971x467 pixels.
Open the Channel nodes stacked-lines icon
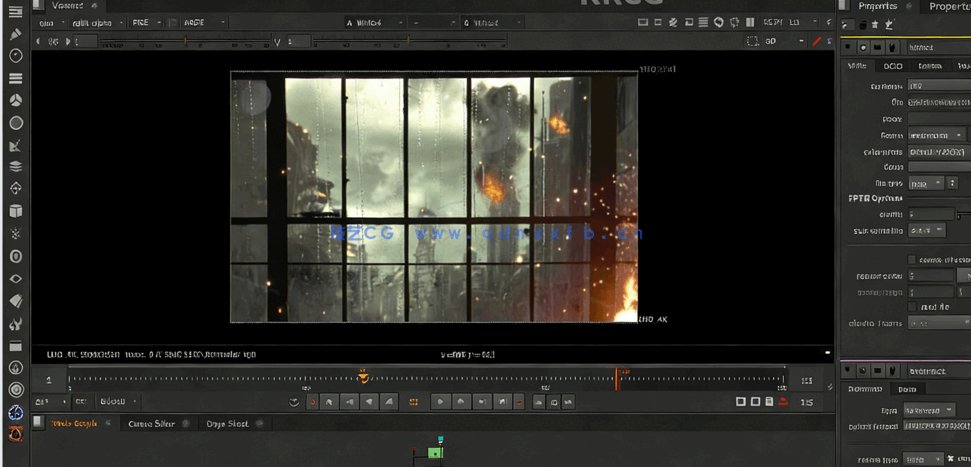coord(16,78)
